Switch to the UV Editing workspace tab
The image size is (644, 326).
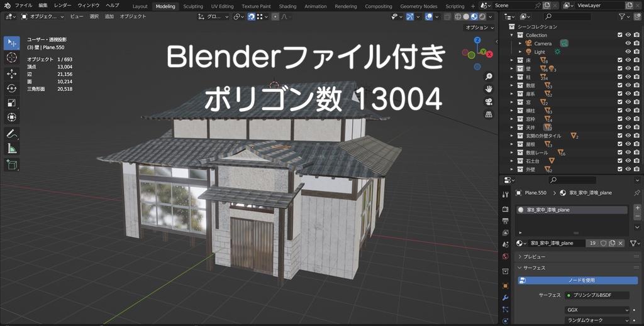click(x=222, y=6)
